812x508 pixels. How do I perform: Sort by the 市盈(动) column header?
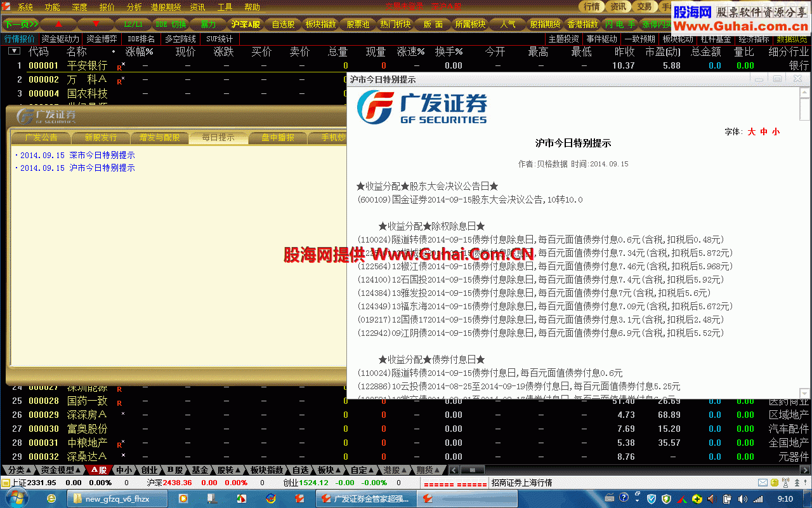662,51
